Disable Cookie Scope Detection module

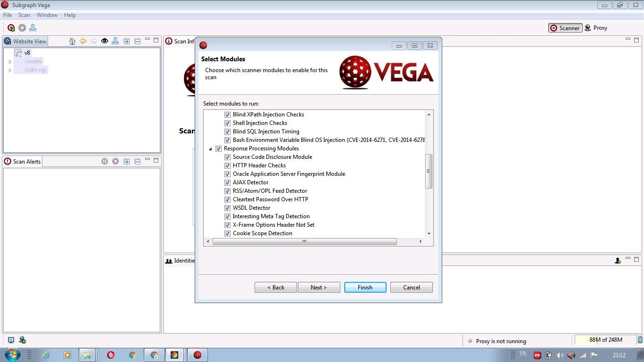(x=227, y=233)
